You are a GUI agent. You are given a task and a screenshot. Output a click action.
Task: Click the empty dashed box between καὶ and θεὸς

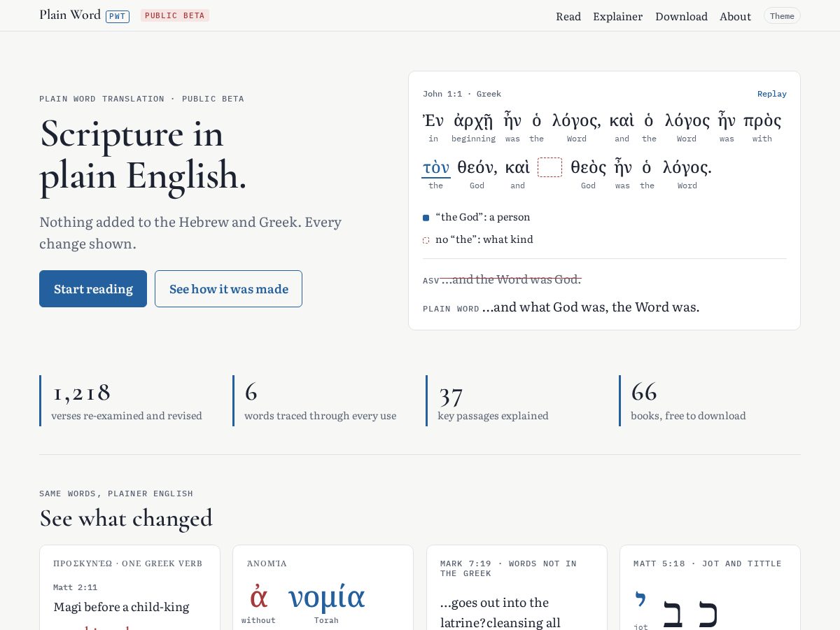pos(549,167)
